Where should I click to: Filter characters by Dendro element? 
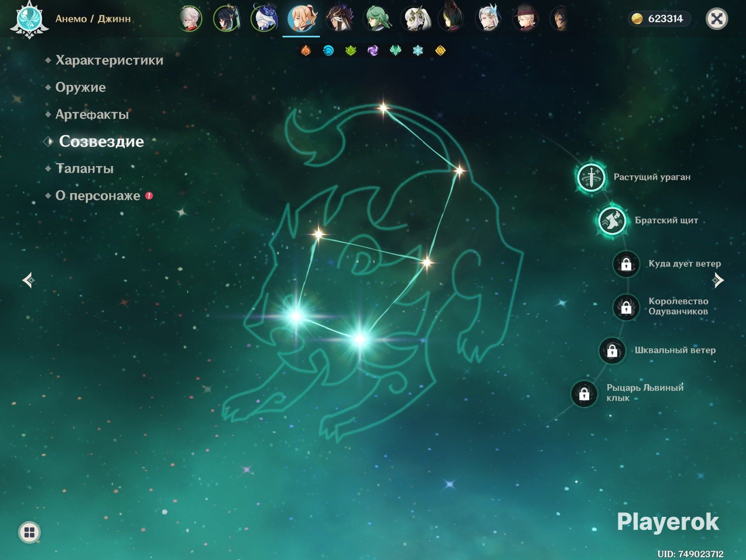coord(351,51)
